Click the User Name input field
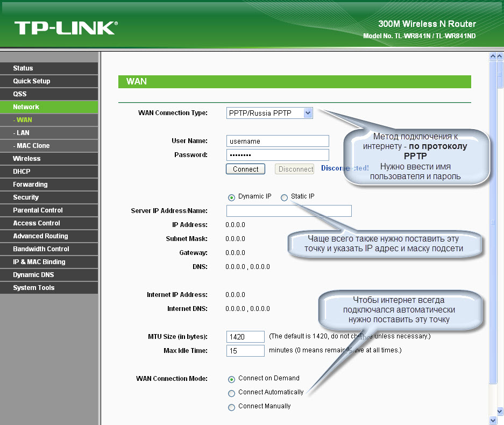This screenshot has width=504, height=425. (x=278, y=141)
